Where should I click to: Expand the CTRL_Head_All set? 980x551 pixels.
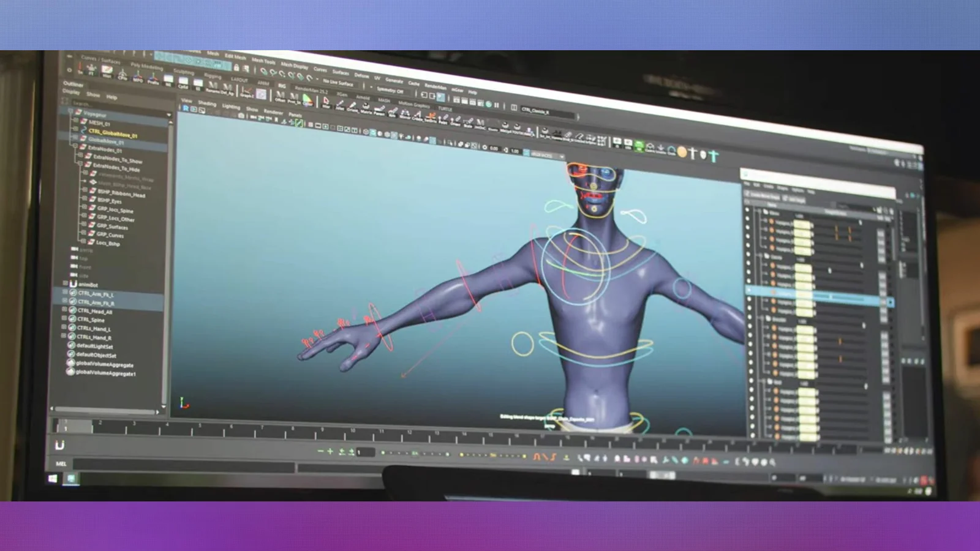click(x=64, y=309)
